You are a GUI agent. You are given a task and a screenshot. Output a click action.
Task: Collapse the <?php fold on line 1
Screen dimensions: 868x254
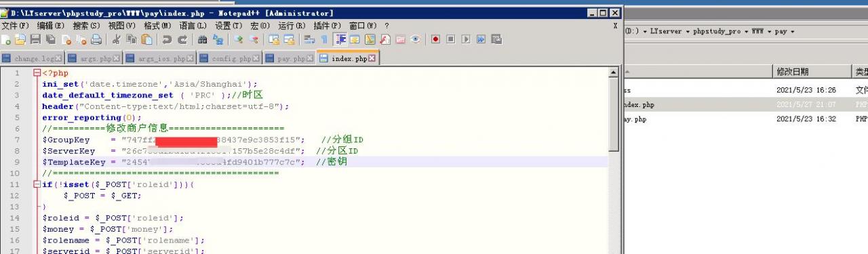(x=37, y=72)
